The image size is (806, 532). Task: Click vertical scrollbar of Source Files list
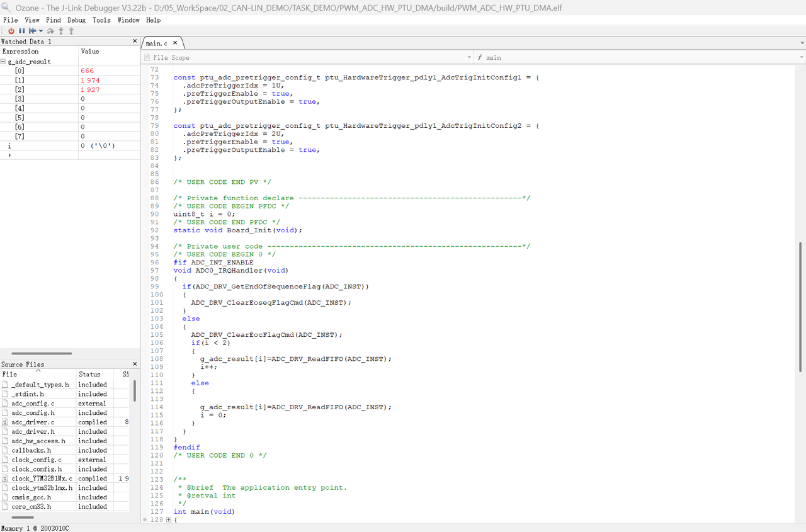[135, 390]
